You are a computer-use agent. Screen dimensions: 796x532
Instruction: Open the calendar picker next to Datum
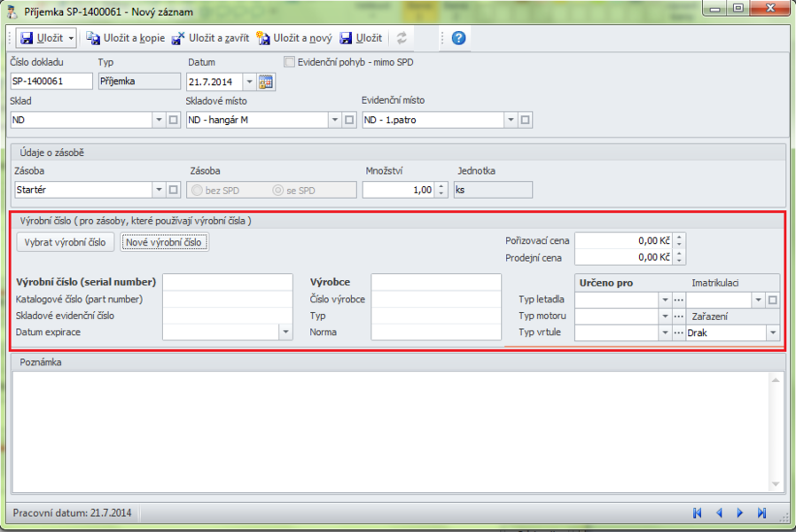tap(267, 82)
